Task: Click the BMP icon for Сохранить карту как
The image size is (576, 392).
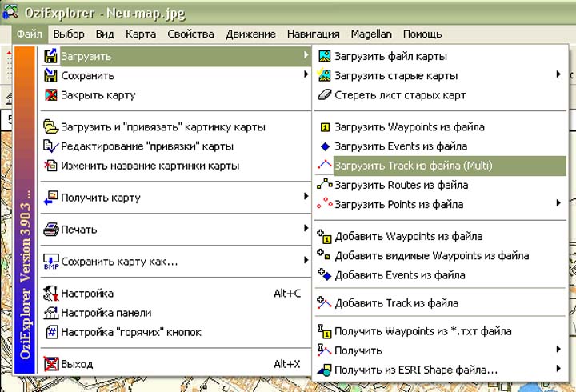Action: (50, 262)
